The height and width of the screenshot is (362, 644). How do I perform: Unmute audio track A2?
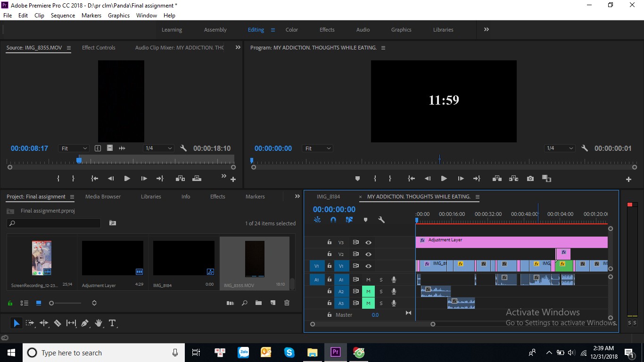[368, 291]
